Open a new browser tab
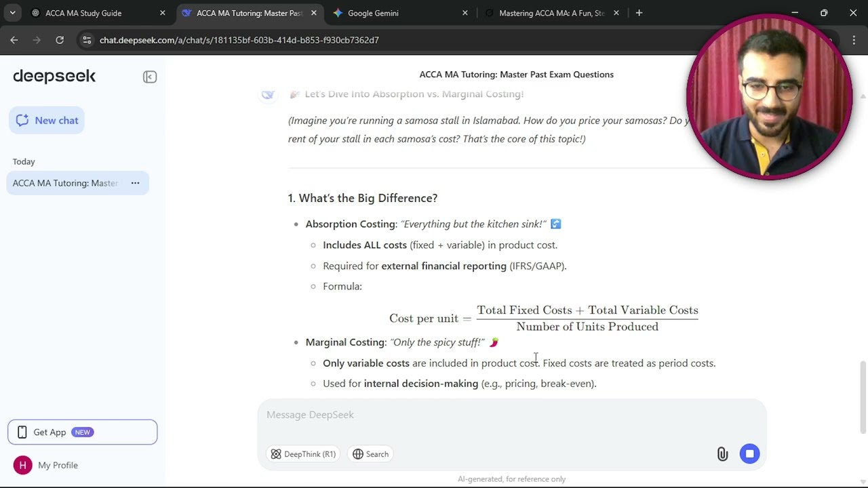Viewport: 868px width, 488px height. (639, 13)
